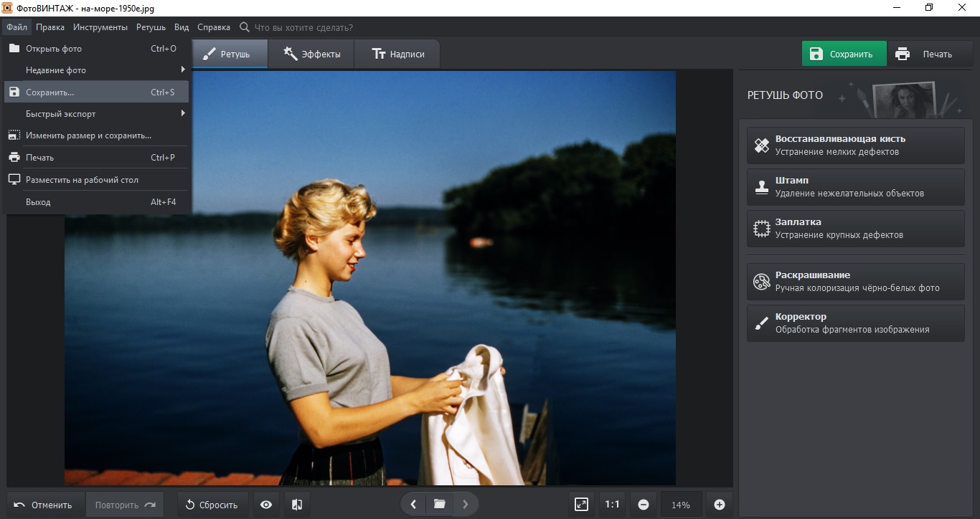Open folder icon between navigation arrows
The height and width of the screenshot is (519, 980).
(x=439, y=505)
